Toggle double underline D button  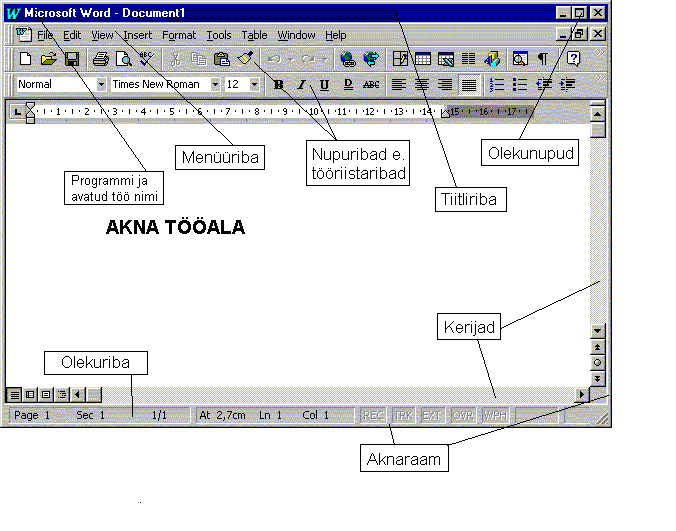348,84
